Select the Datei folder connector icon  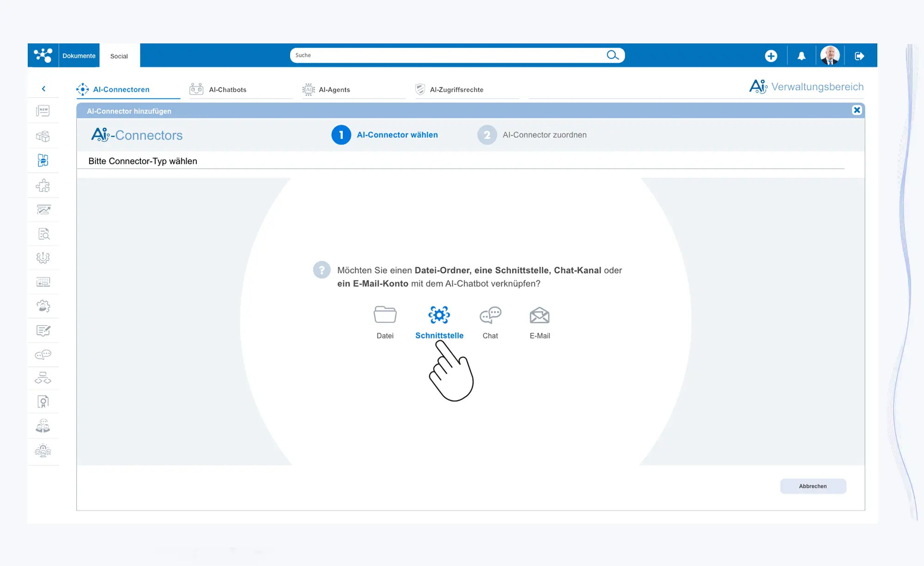385,315
